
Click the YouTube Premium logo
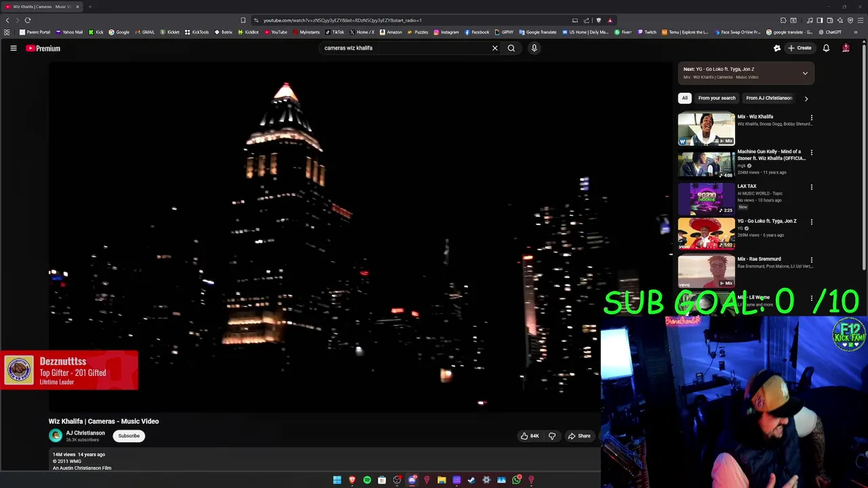click(43, 48)
